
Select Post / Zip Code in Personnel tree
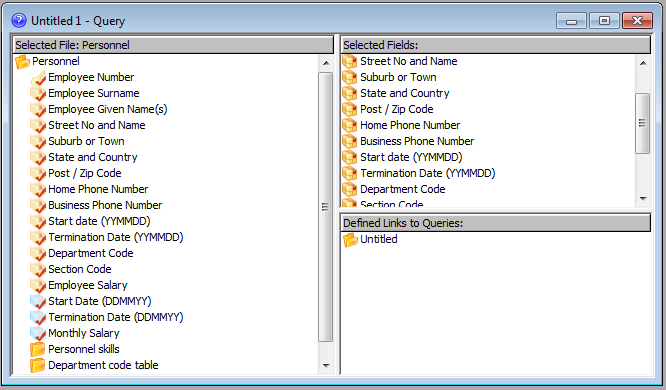coord(85,173)
